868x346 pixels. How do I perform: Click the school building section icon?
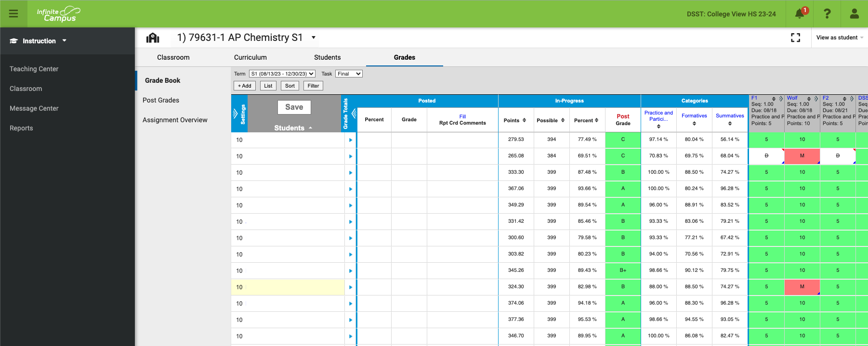153,38
